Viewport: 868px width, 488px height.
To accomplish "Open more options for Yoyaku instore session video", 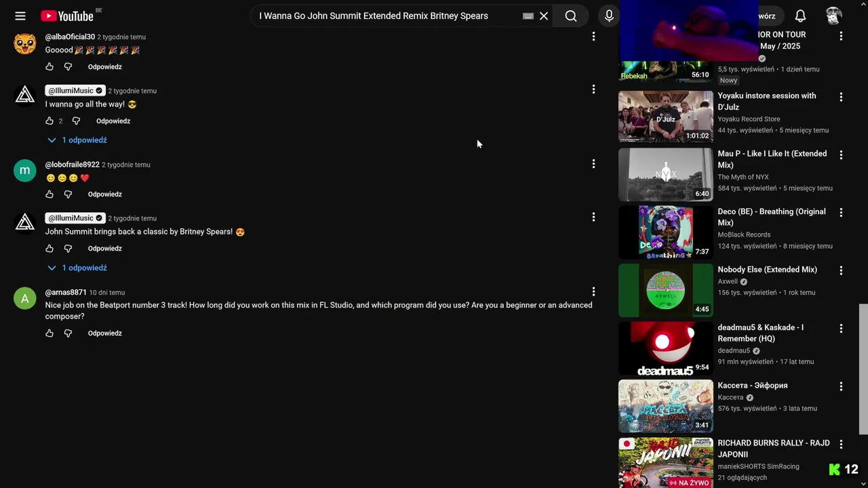I will [x=841, y=97].
